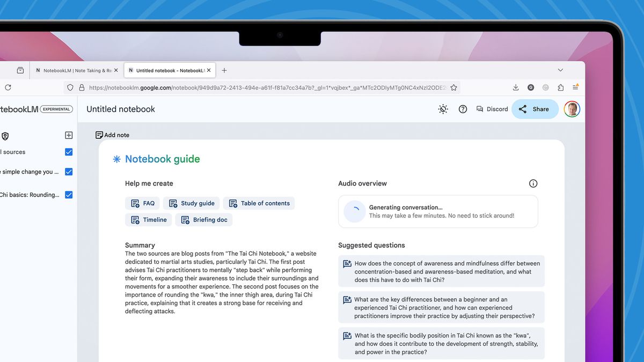The width and height of the screenshot is (644, 362).
Task: Select the Untitled notebook browser tab
Action: [170, 70]
